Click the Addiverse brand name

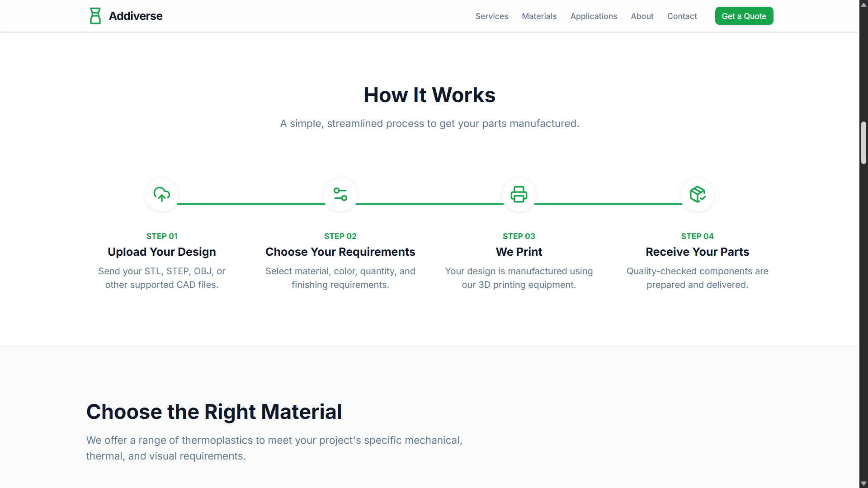(x=136, y=16)
